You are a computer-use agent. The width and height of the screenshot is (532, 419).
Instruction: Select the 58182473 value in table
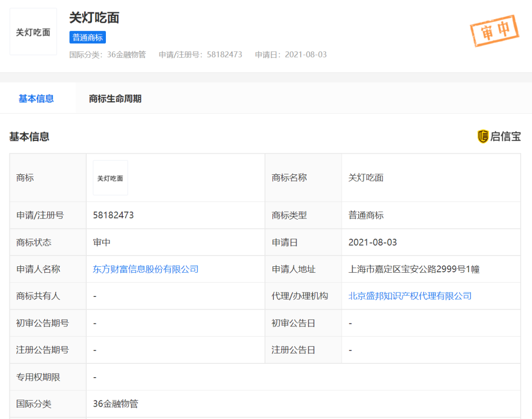pyautogui.click(x=113, y=215)
